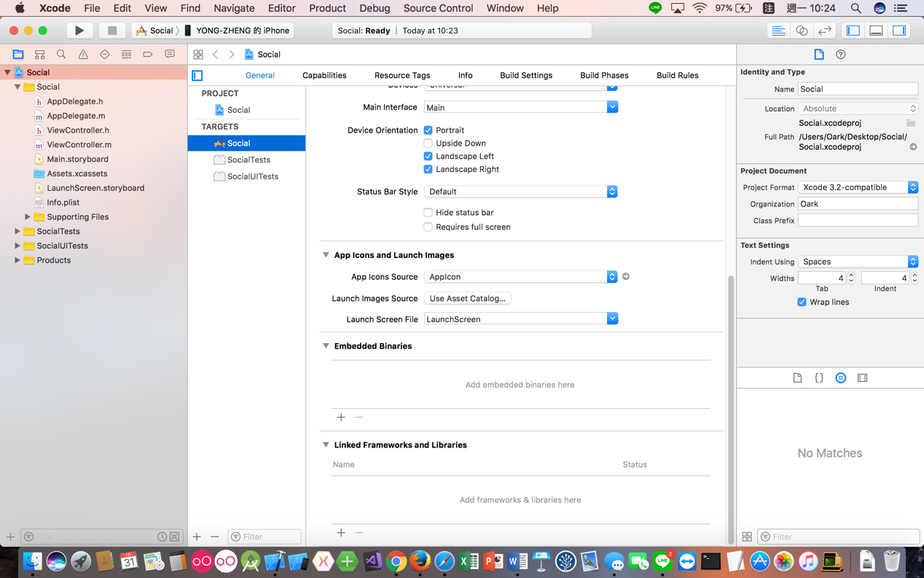Image resolution: width=924 pixels, height=578 pixels.
Task: Reveal the project Full Path in Finder
Action: tap(913, 147)
